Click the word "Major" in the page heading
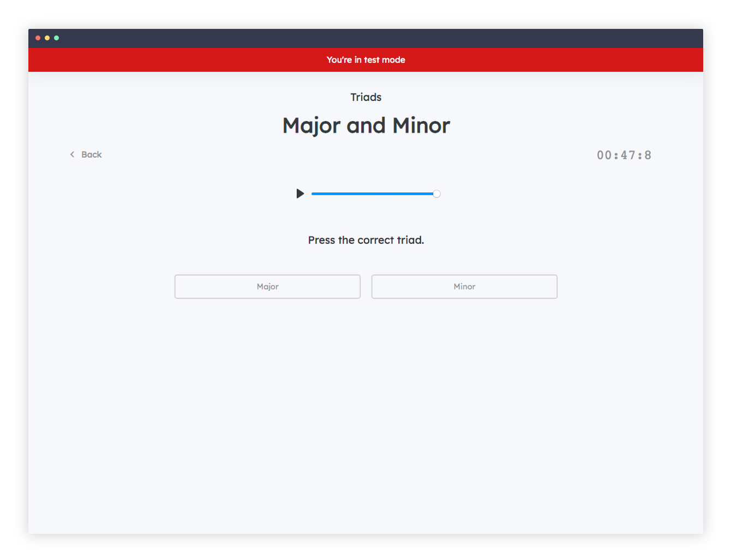This screenshot has height=560, width=731. coord(311,125)
